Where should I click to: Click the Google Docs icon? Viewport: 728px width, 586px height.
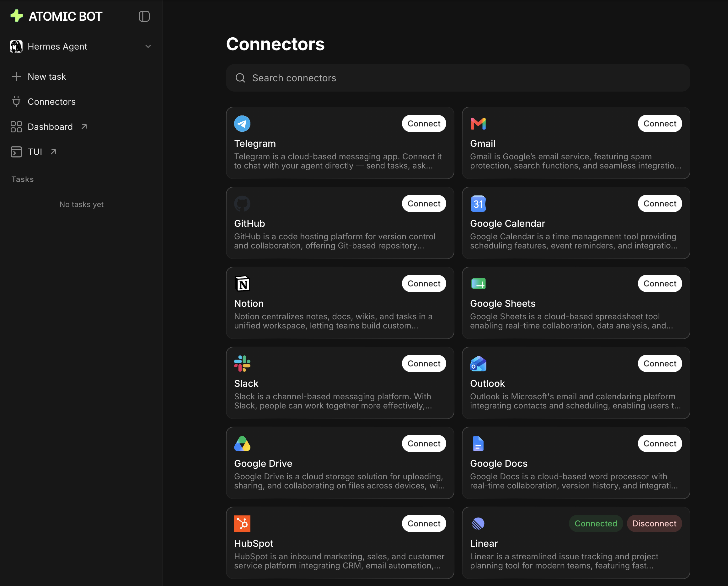tap(478, 444)
